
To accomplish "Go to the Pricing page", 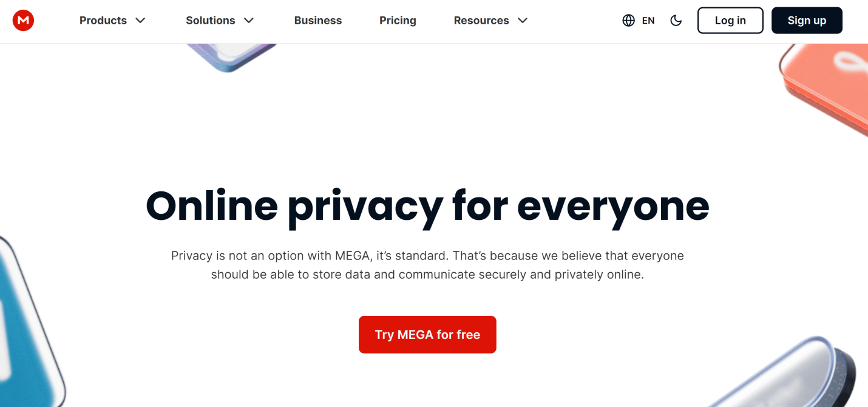I will click(x=398, y=21).
